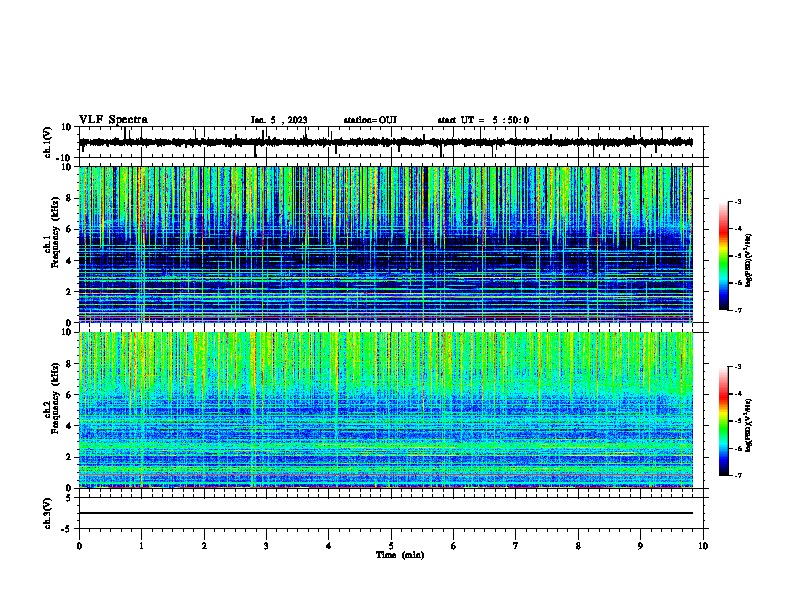This screenshot has height=612, width=792.
Task: Select the "start UT = 5:50:0" text
Action: 483,120
